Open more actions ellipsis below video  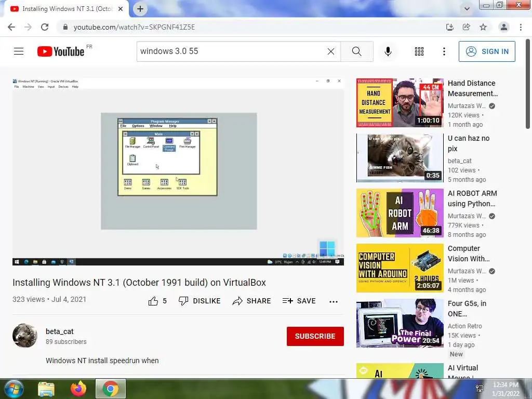334,302
